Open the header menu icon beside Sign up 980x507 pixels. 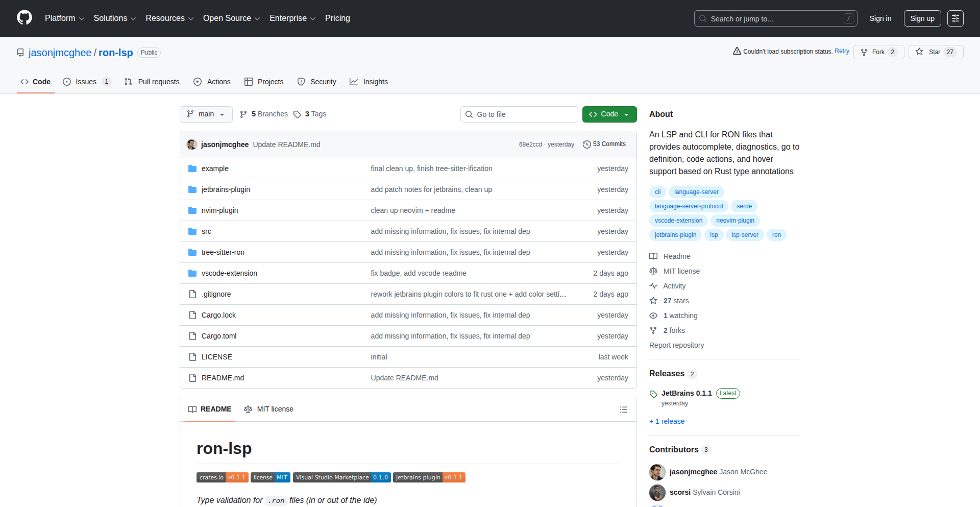pos(955,18)
